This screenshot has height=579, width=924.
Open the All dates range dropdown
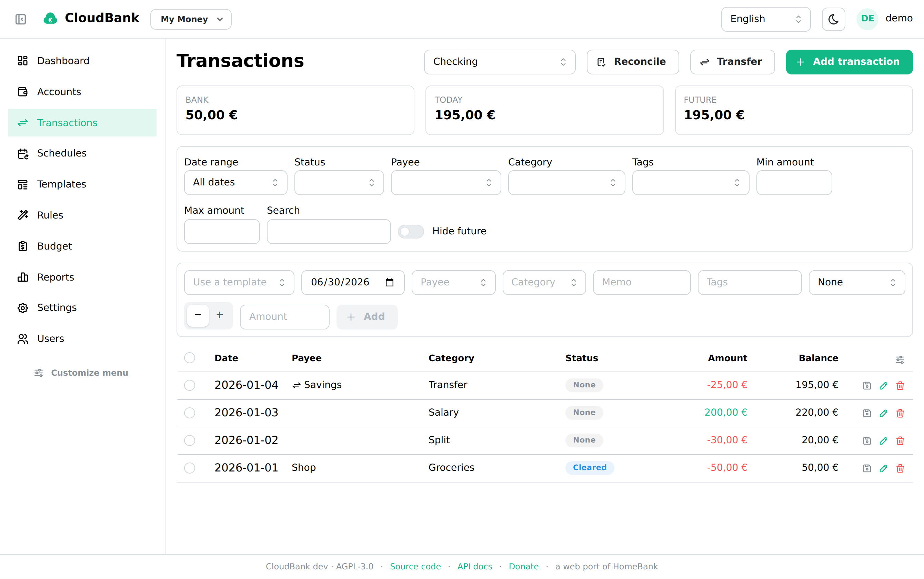coord(235,183)
